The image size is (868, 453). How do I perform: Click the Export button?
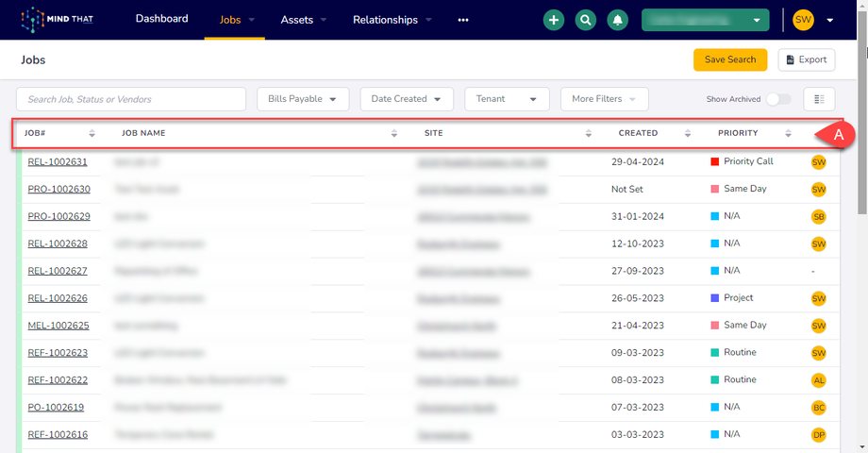pyautogui.click(x=807, y=59)
